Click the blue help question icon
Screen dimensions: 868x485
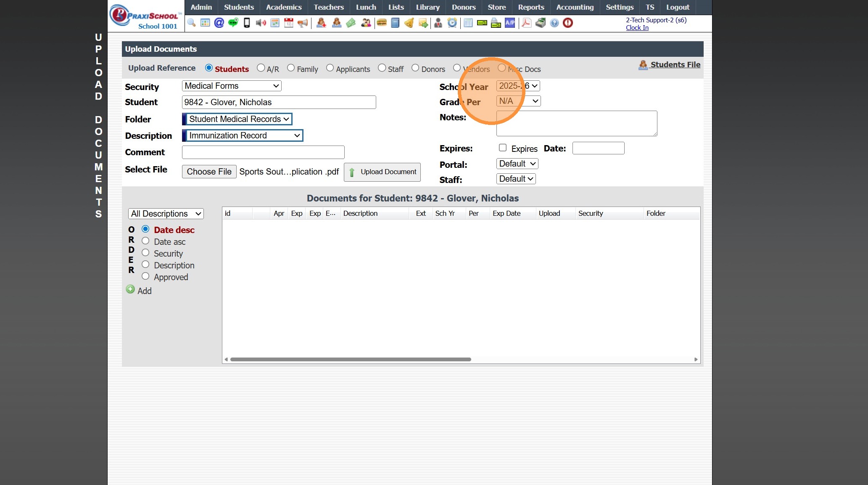pyautogui.click(x=554, y=23)
